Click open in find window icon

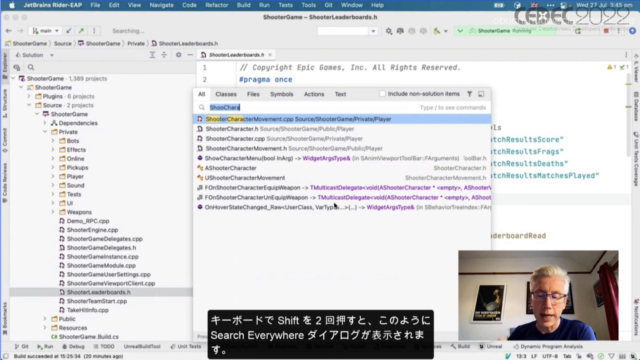481,94
